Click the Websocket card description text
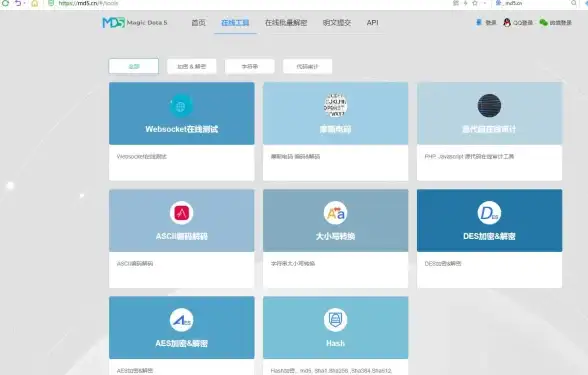The width and height of the screenshot is (588, 375). 142,156
